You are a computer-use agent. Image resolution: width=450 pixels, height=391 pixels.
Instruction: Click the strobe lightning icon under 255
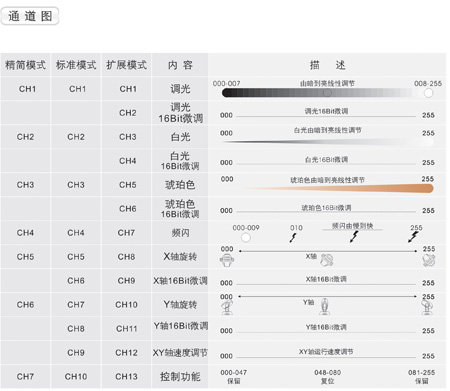click(413, 237)
